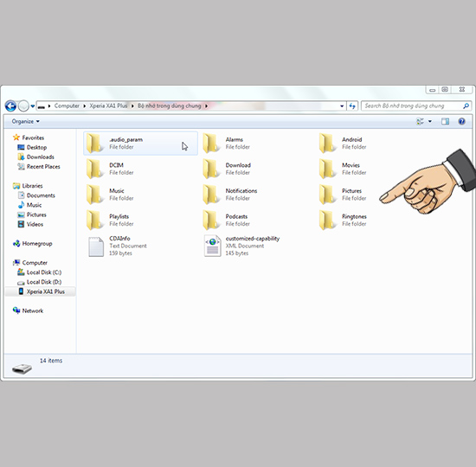Maximize the Explorer window
476x467 pixels.
pyautogui.click(x=445, y=90)
